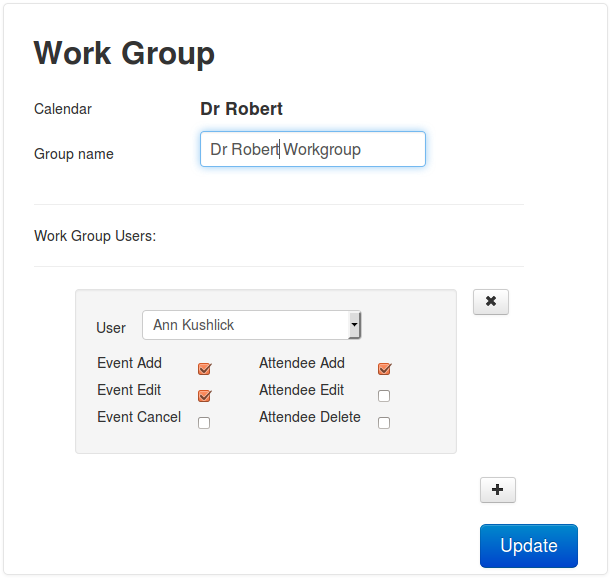Select the Dr Robert calendar name text
Viewport: 612px width, 578px height.
tap(241, 109)
